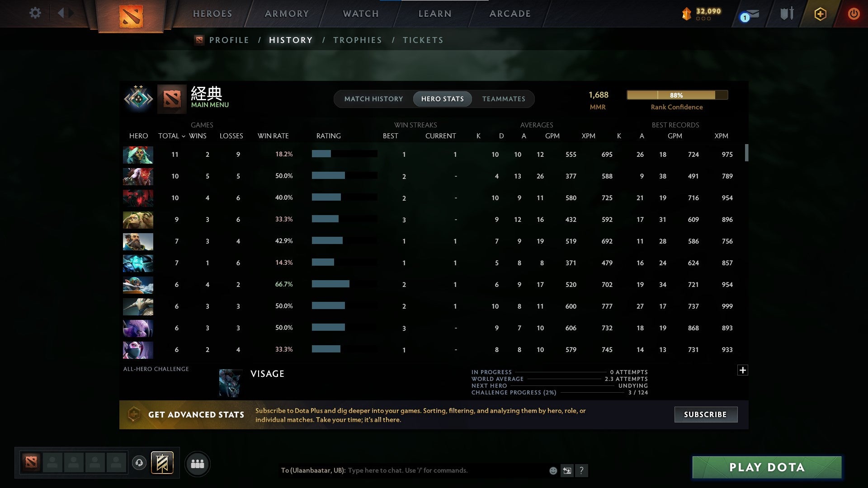Click the guild banner icon bottom-left

(162, 463)
